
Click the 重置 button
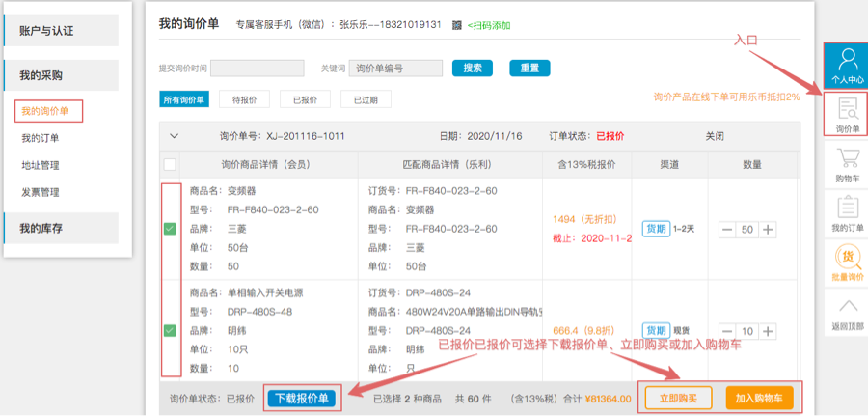click(x=529, y=69)
